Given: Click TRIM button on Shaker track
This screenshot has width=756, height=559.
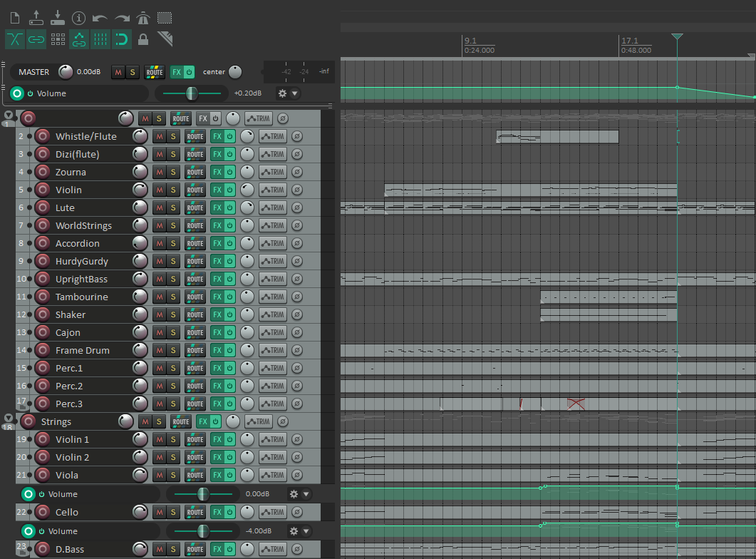Looking at the screenshot, I should coord(273,314).
